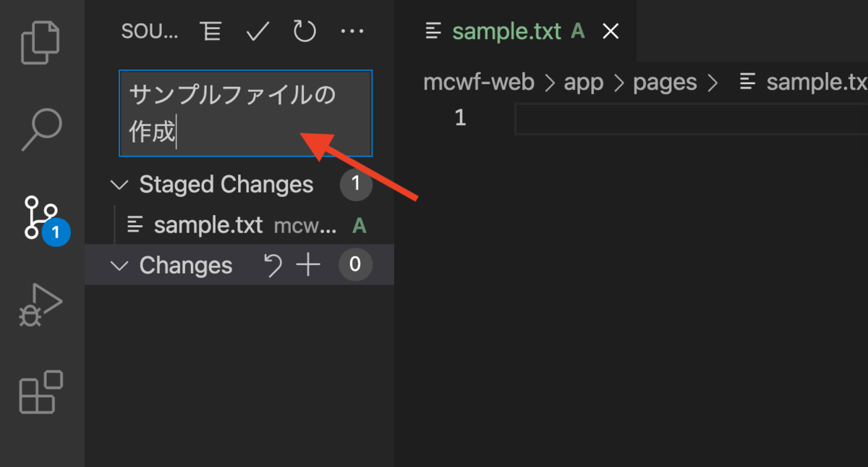Click the mcwf-web breadcrumb

(478, 83)
